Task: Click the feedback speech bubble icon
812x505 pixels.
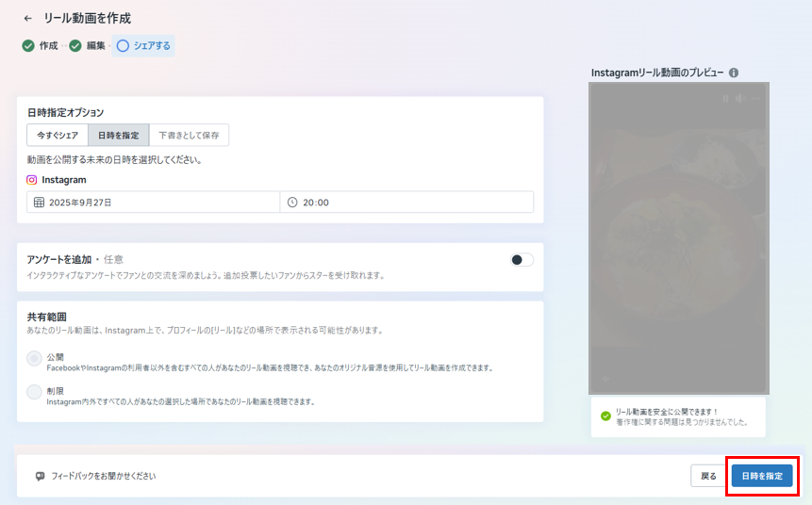Action: coord(40,477)
